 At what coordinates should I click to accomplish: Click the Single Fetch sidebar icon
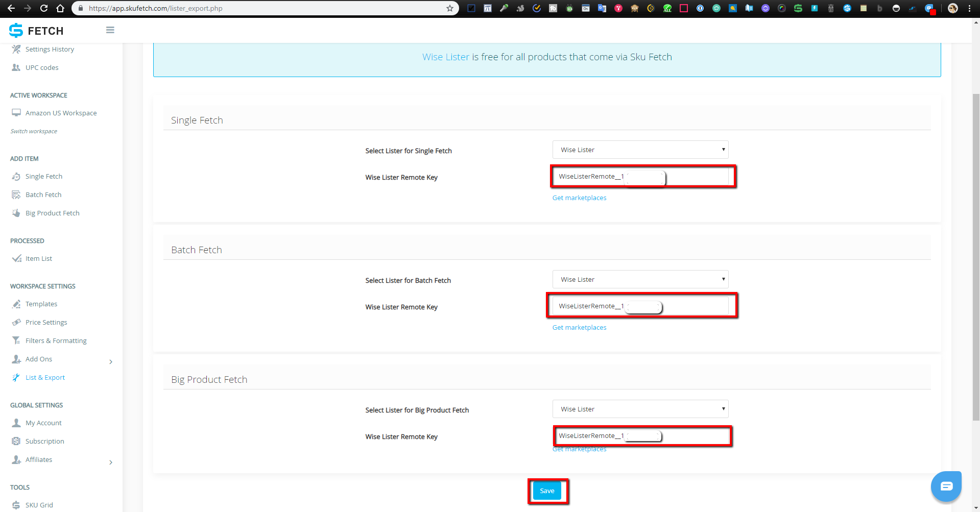16,176
